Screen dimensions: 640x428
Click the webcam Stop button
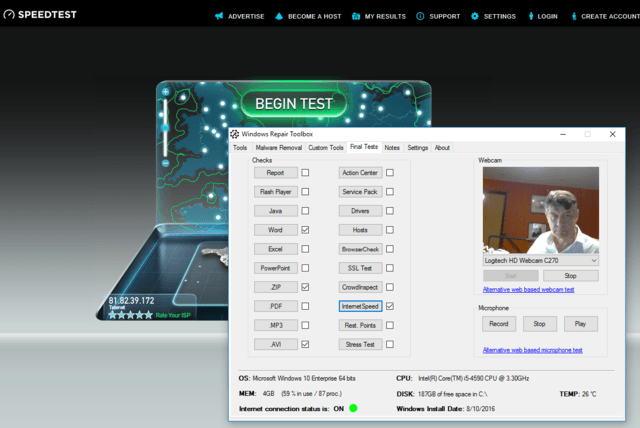point(571,276)
